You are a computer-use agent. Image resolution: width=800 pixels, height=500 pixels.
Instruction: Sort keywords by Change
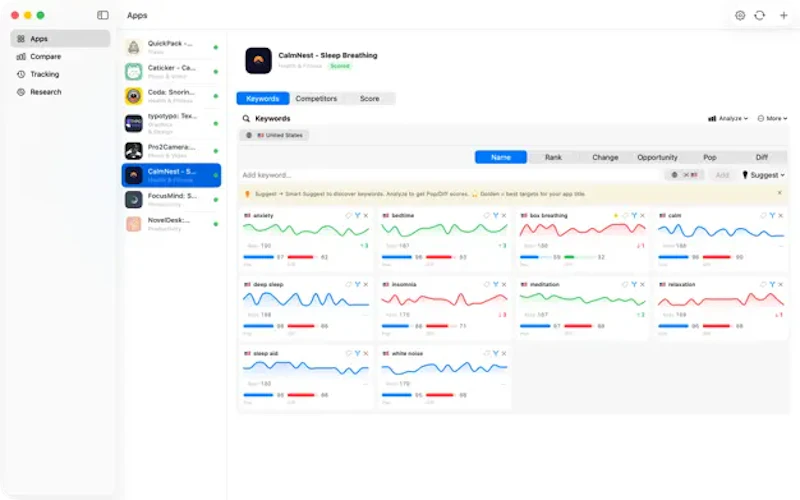(x=605, y=157)
